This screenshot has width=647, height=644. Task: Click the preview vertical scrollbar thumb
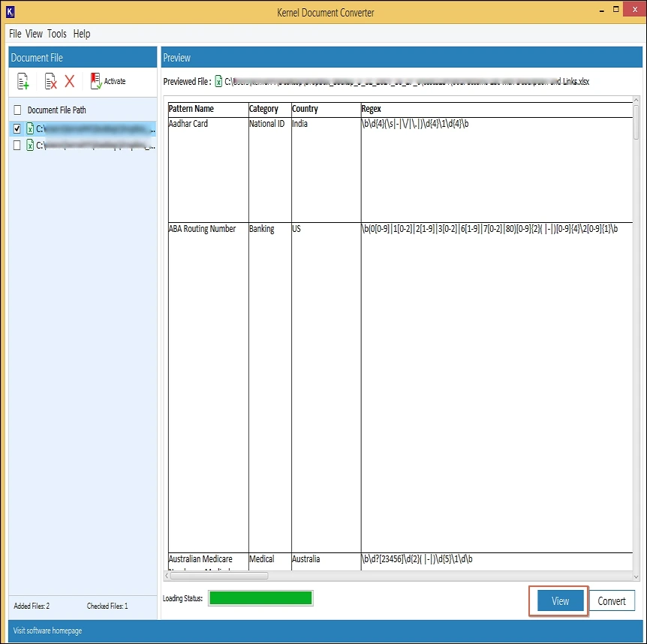point(636,122)
